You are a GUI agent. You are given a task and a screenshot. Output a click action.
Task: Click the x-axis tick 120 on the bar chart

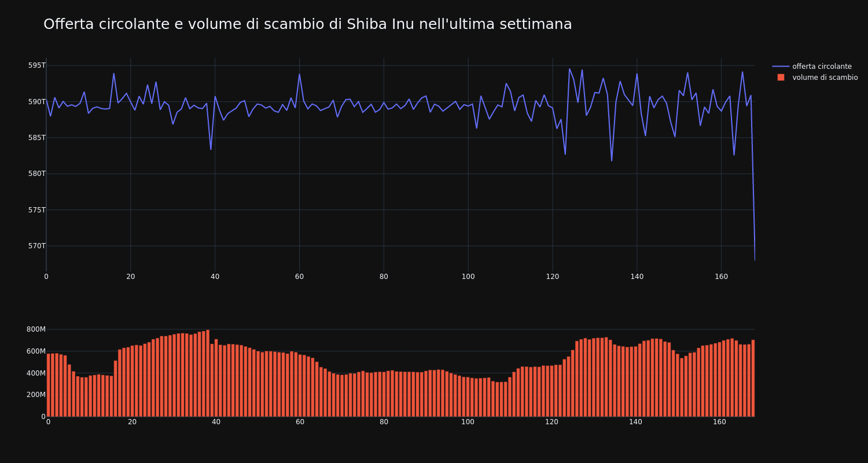[551, 422]
